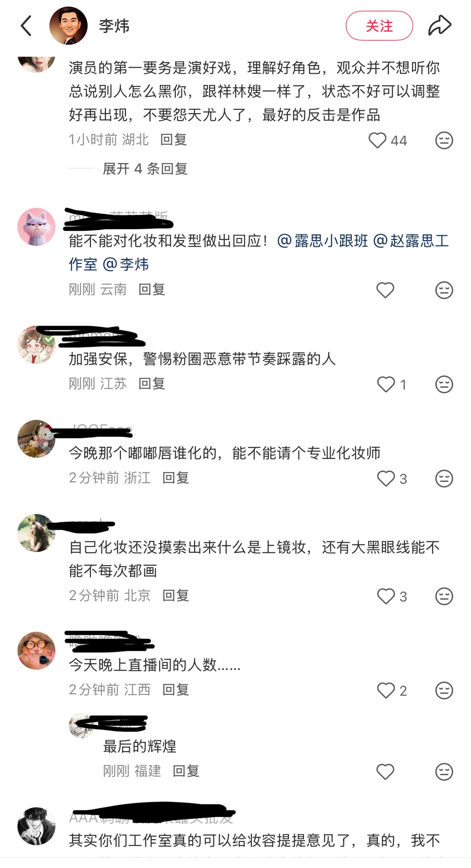Open the white cat avatar commenter profile
The height and width of the screenshot is (868, 471).
[36, 227]
